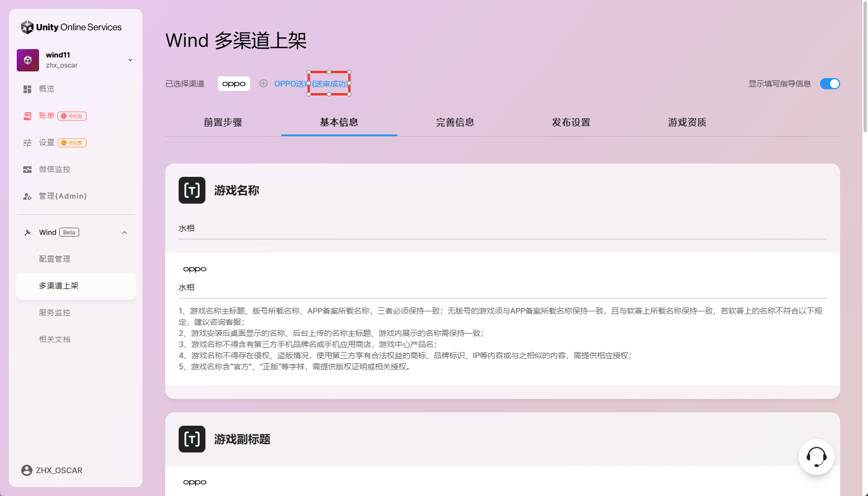
Task: Collapse the Wind Beta menu section
Action: pos(124,233)
